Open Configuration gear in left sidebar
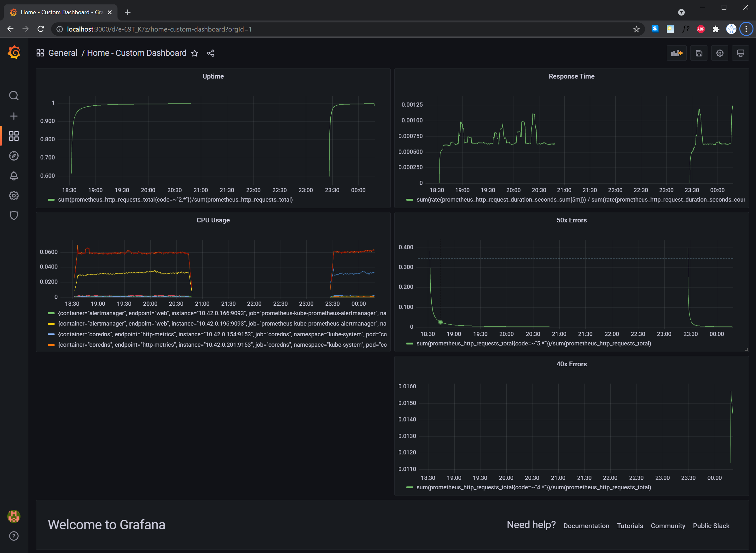 click(x=14, y=196)
